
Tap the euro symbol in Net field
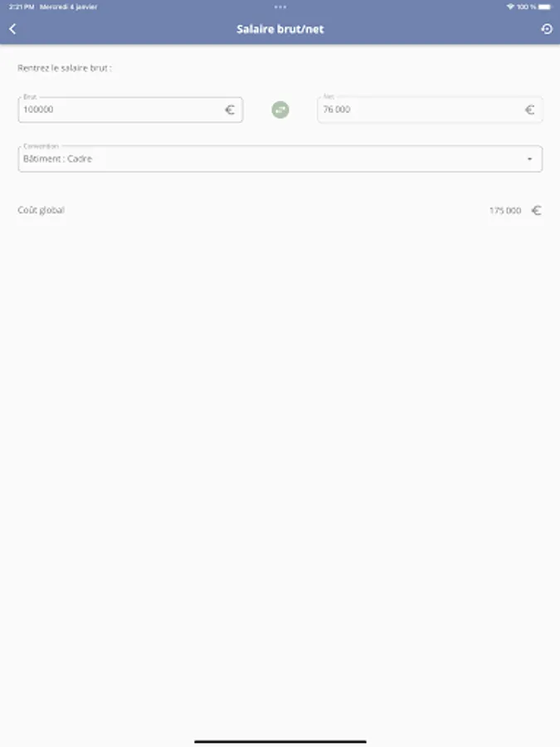[x=529, y=110]
